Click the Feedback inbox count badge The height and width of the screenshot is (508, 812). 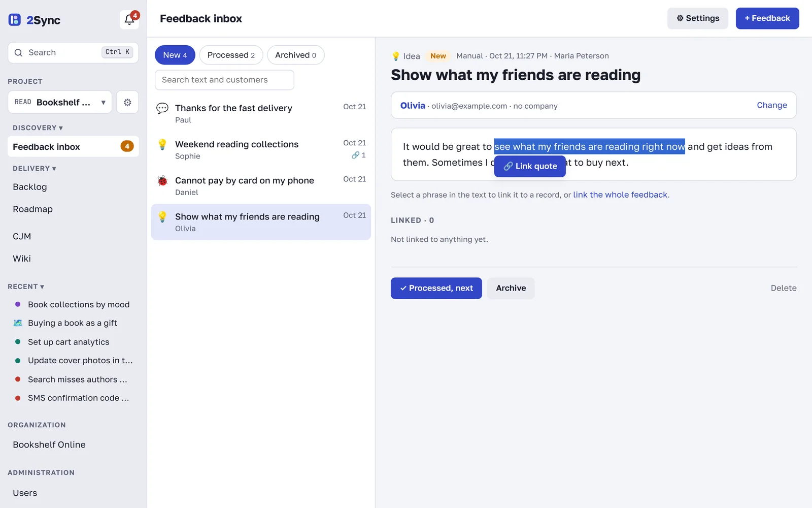127,146
